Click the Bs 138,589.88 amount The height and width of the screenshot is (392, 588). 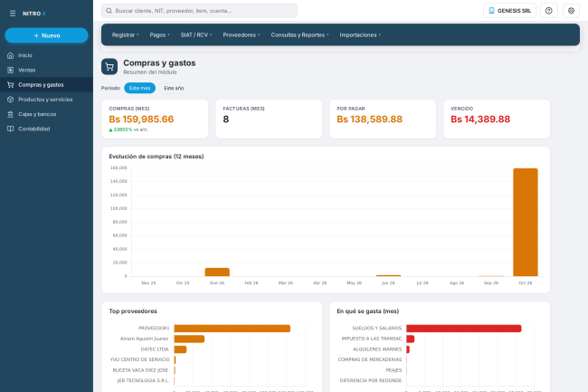[369, 120]
